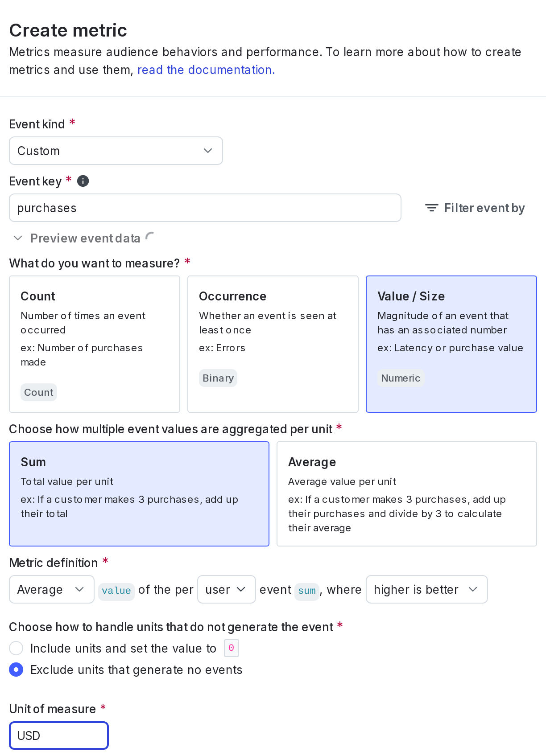Expand Preview event data section
This screenshot has width=546, height=756.
pos(85,238)
